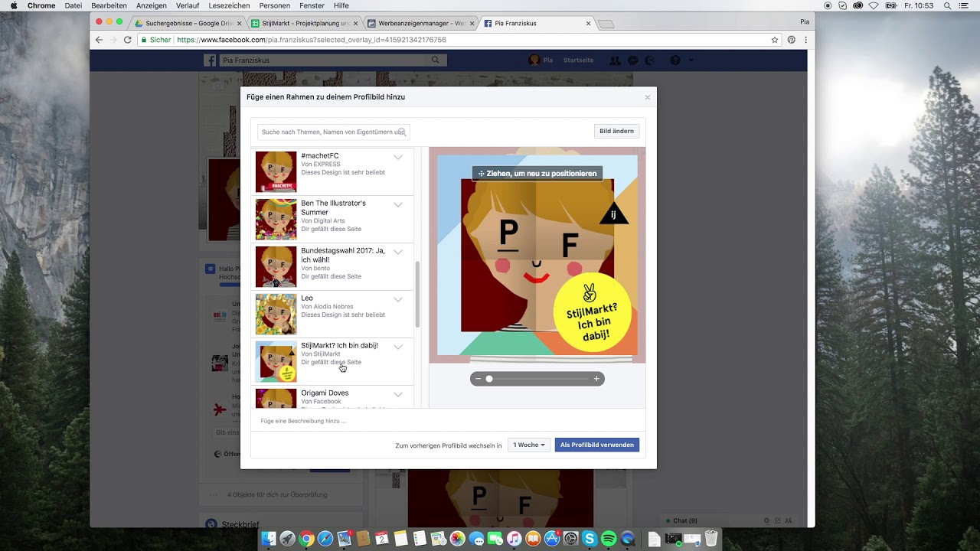
Task: Open the Pia profile link in Facebook header
Action: pos(541,60)
